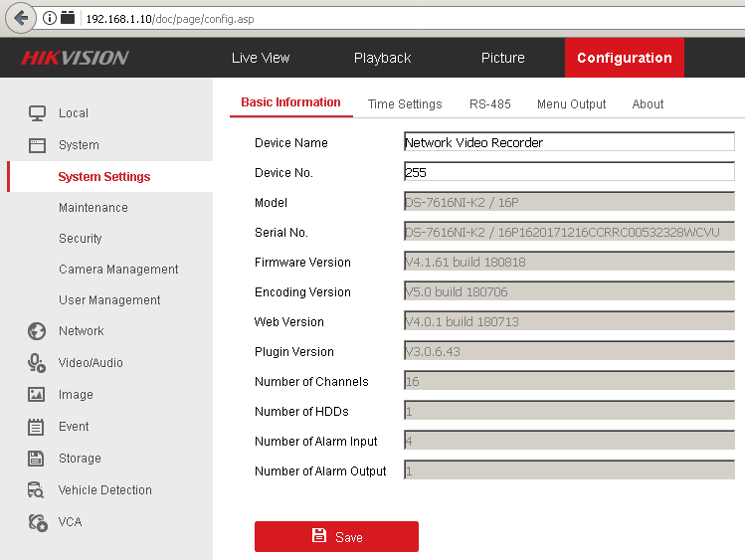This screenshot has width=745, height=560.
Task: Click the Network globe icon
Action: coord(37,331)
